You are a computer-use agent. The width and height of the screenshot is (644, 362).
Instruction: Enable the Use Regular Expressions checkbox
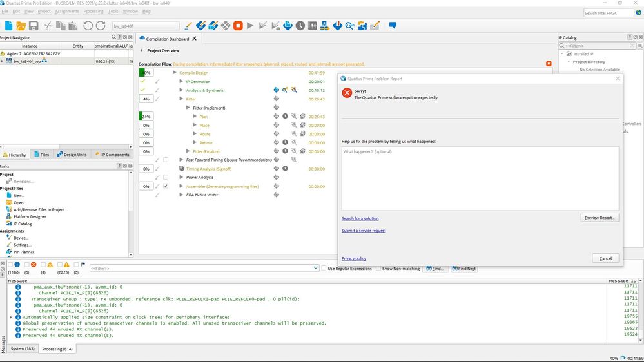pyautogui.click(x=324, y=268)
